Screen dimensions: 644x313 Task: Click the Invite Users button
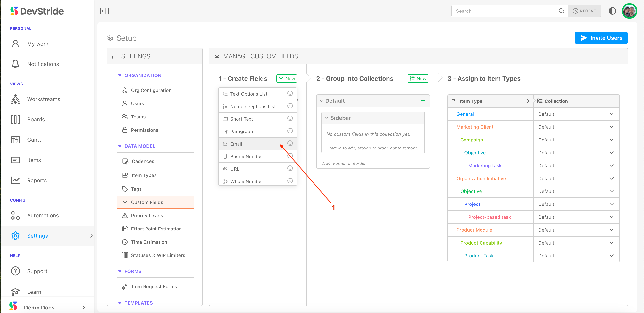pos(601,38)
